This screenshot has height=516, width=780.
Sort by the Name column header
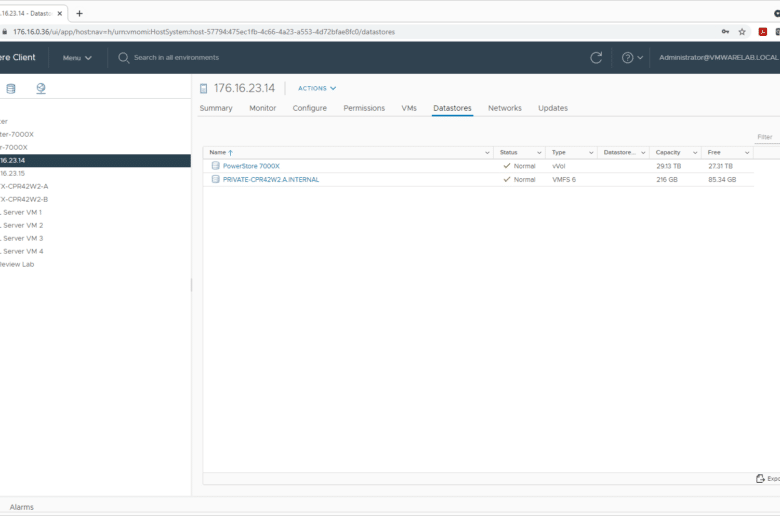coord(218,152)
